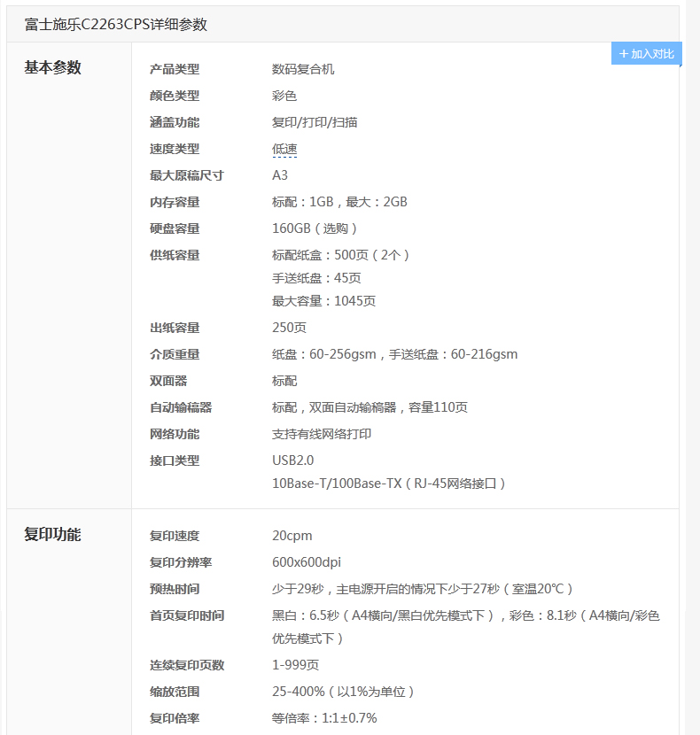
Task: Click the plus icon in 加入对比
Action: [x=624, y=54]
